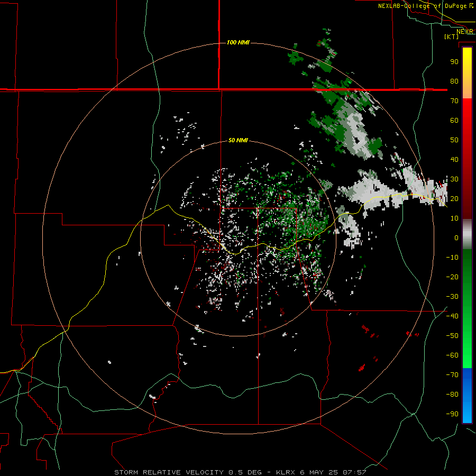
Task: Click the 90 value on the velocity scale
Action: pyautogui.click(x=454, y=62)
